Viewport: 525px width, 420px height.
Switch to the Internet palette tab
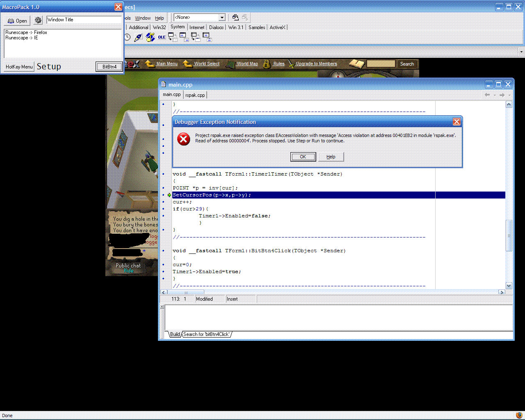point(197,27)
